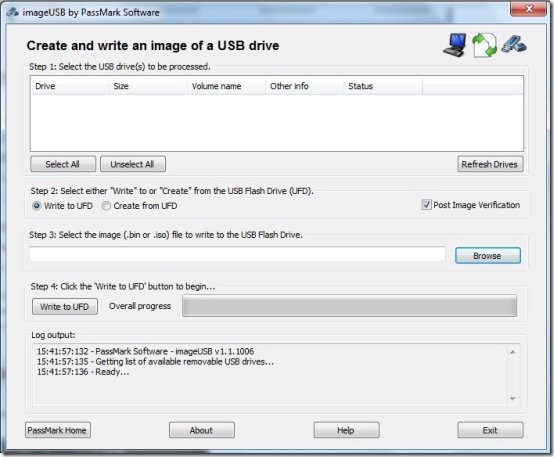554x457 pixels.
Task: Click the computer icon in header
Action: (454, 45)
